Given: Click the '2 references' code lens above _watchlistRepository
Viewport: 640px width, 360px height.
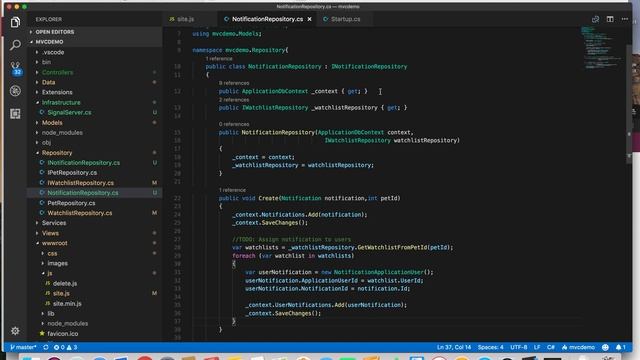Looking at the screenshot, I should click(234, 100).
